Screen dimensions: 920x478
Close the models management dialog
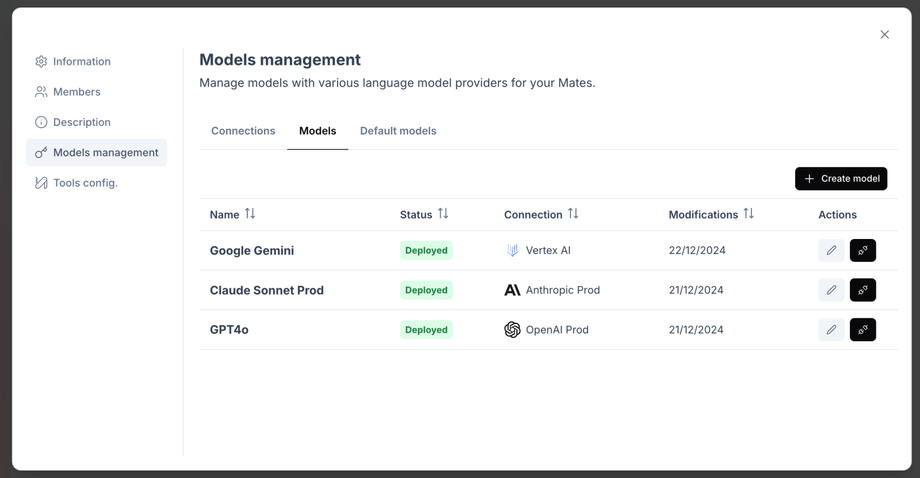click(x=884, y=35)
